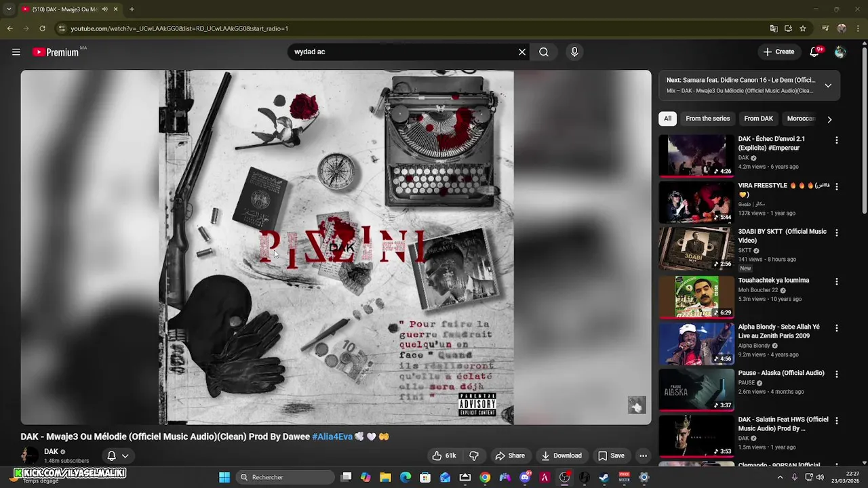868x488 pixels.
Task: Select the 'From DAK' chip
Action: tap(758, 119)
